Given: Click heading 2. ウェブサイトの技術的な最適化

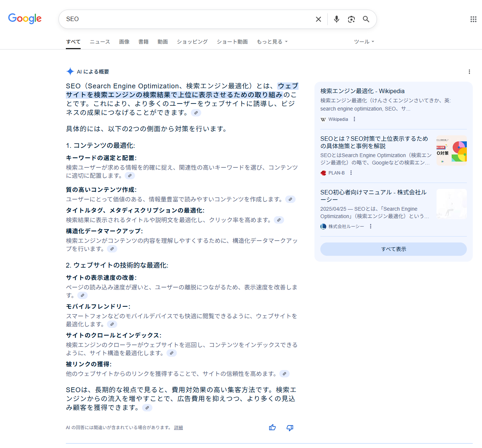Looking at the screenshot, I should pyautogui.click(x=117, y=265).
